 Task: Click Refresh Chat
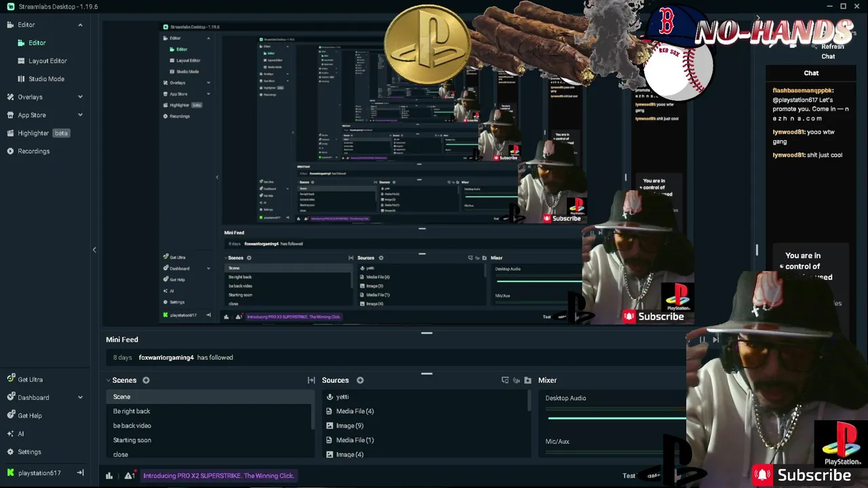click(829, 52)
